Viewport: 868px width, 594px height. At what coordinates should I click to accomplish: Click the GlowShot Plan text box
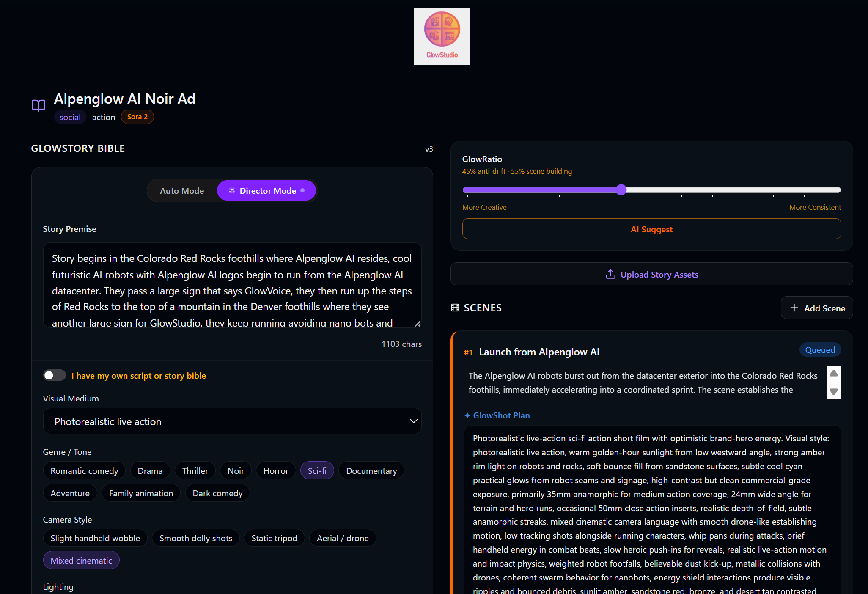tap(653, 510)
